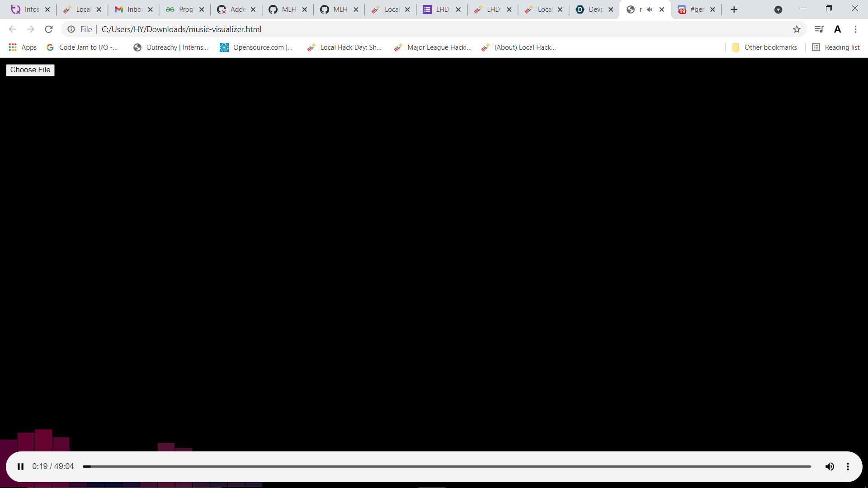Click the extension A icon in toolbar
Screen dimensions: 868x488
(x=837, y=29)
